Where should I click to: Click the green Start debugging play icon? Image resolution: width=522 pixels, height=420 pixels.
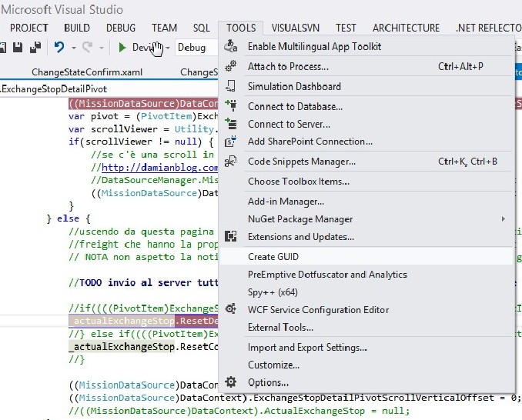pyautogui.click(x=122, y=48)
